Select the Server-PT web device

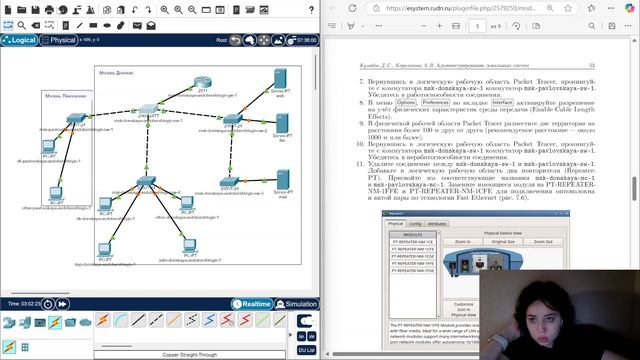[280, 79]
